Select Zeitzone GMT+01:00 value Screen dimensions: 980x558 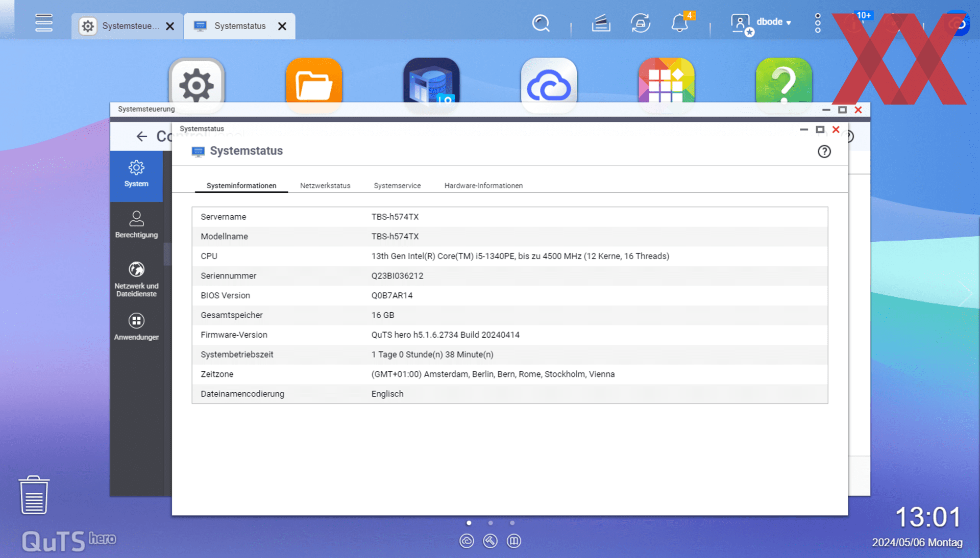click(493, 374)
